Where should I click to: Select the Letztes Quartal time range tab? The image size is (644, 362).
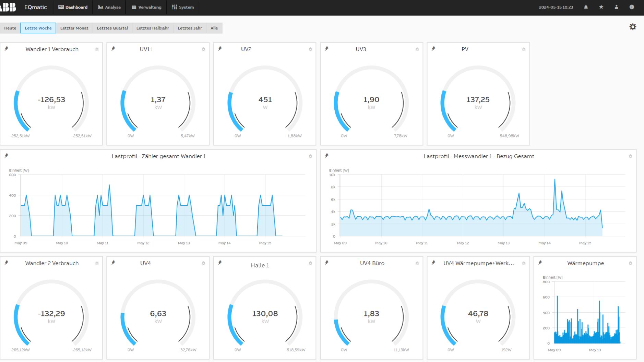tap(112, 28)
